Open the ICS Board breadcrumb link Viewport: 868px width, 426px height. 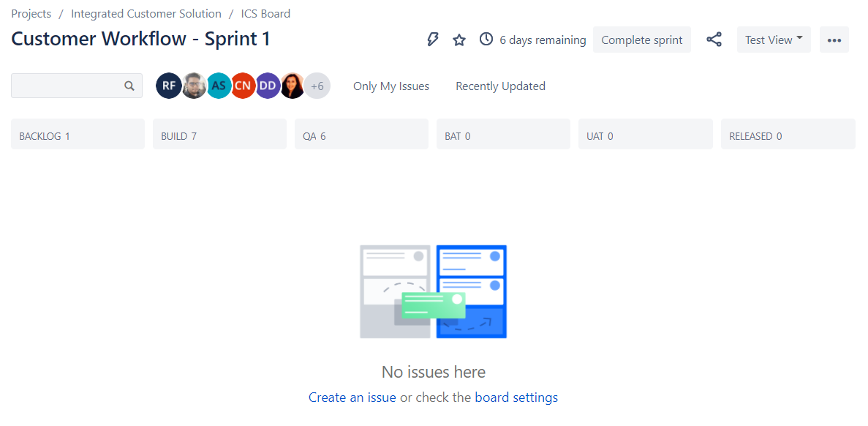[x=265, y=13]
